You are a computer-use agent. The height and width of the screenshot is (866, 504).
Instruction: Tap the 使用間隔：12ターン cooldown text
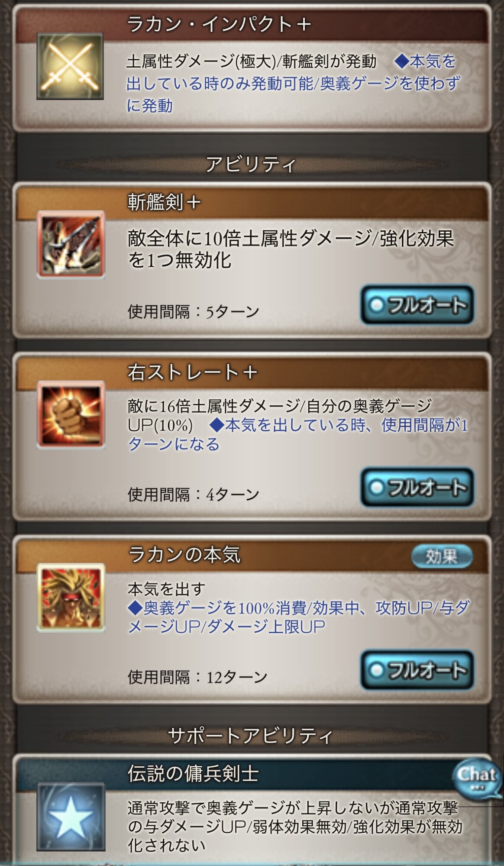coord(197,677)
